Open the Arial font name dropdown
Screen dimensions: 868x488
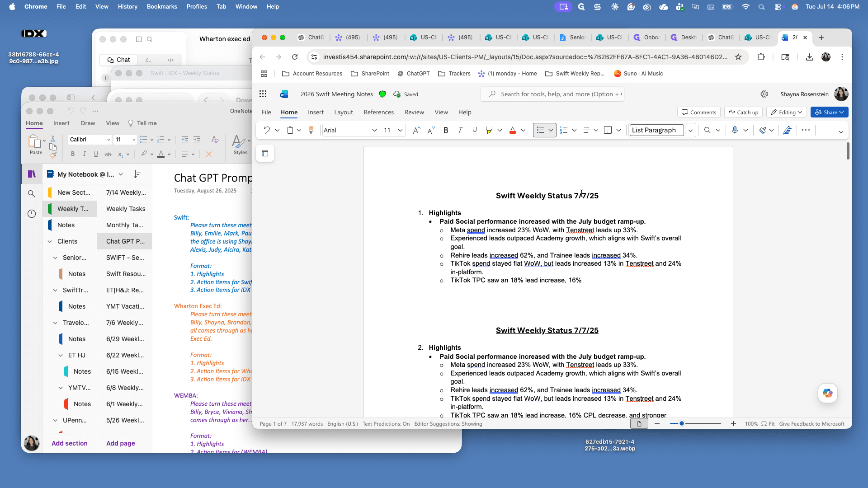point(374,130)
